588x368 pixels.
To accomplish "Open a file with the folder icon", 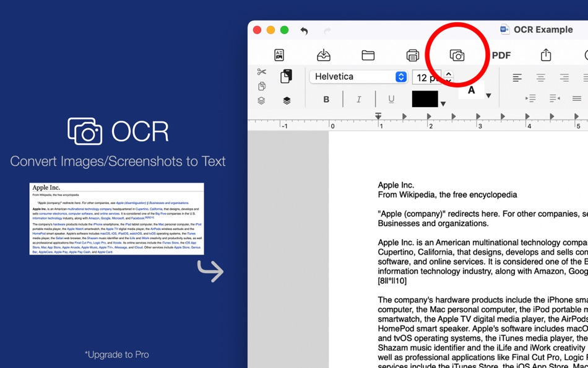I will point(368,56).
